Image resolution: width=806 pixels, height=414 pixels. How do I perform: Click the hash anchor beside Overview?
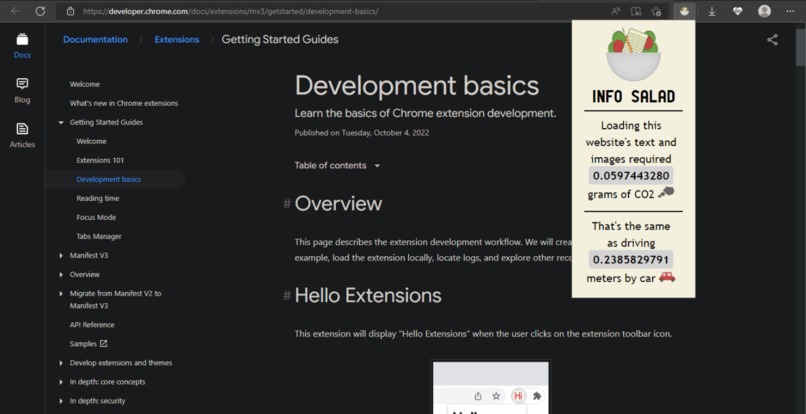[x=287, y=204]
